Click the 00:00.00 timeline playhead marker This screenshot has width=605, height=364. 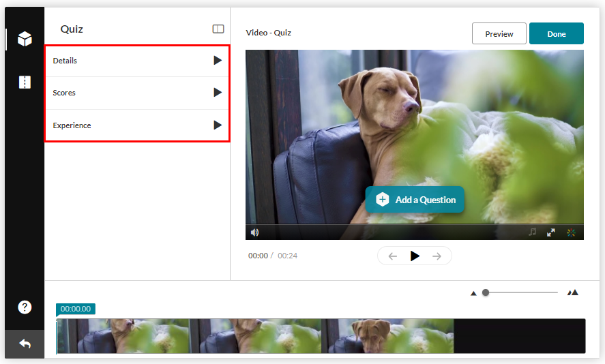coord(75,309)
